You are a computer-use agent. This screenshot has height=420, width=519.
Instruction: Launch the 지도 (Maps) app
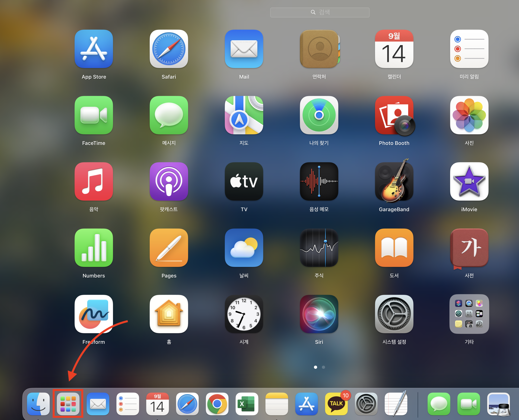click(244, 115)
